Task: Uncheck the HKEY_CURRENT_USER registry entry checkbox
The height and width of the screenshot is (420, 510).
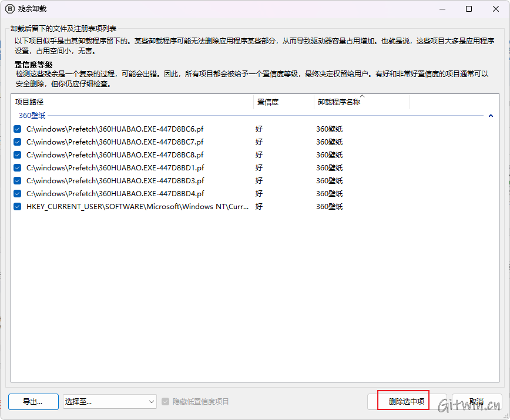Action: [18, 207]
